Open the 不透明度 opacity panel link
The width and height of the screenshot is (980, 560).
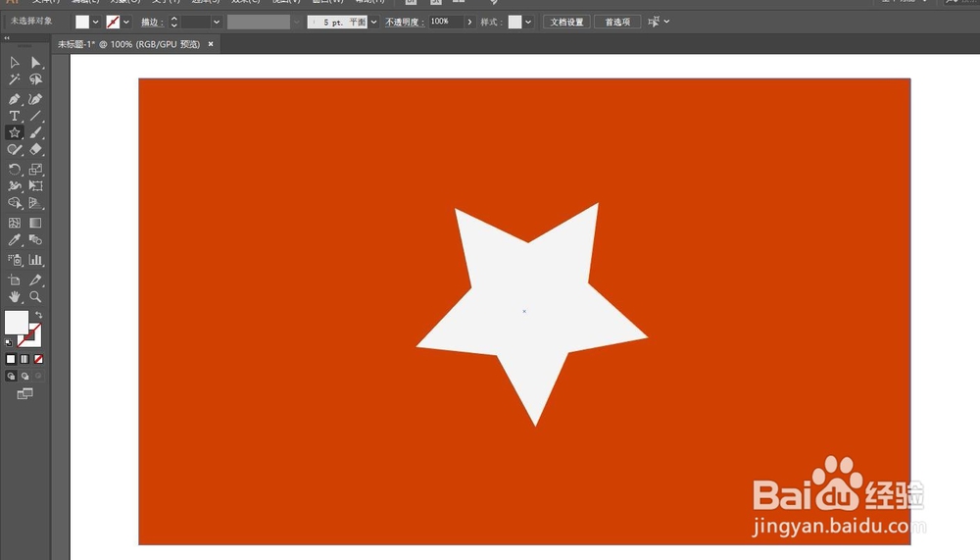pyautogui.click(x=404, y=22)
